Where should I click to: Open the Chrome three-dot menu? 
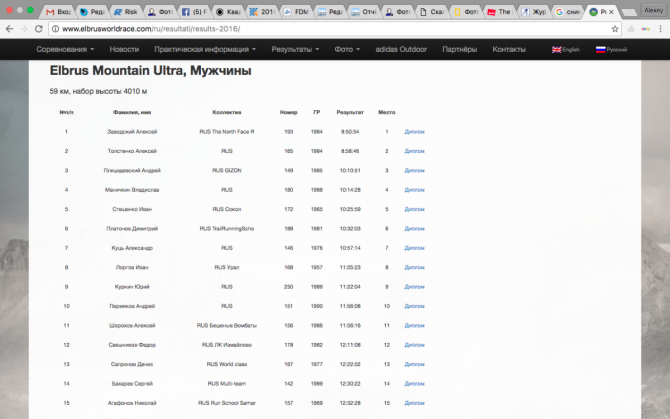point(658,28)
